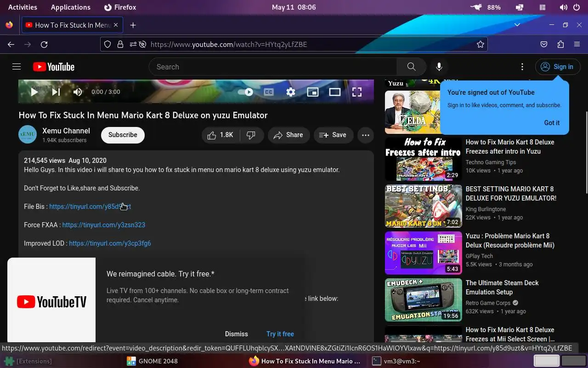588x368 pixels.
Task: Click the search magnifier button
Action: point(412,67)
